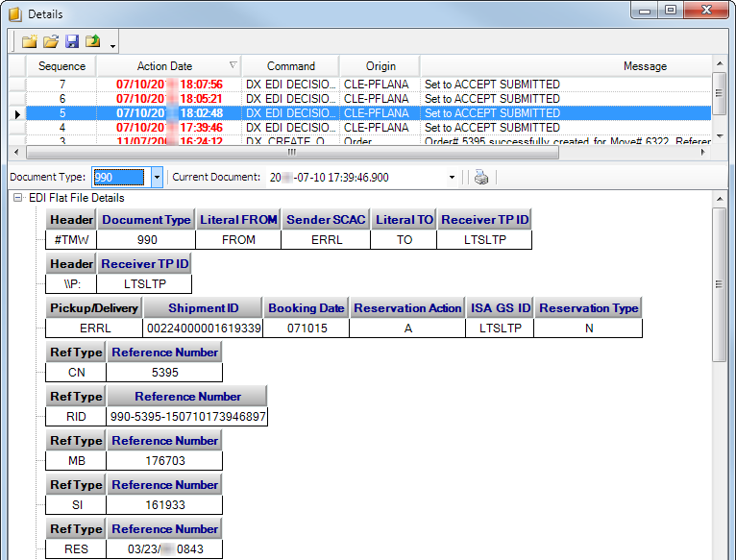The width and height of the screenshot is (736, 560).
Task: Collapse the EDI Flat File Details node
Action: (18, 198)
